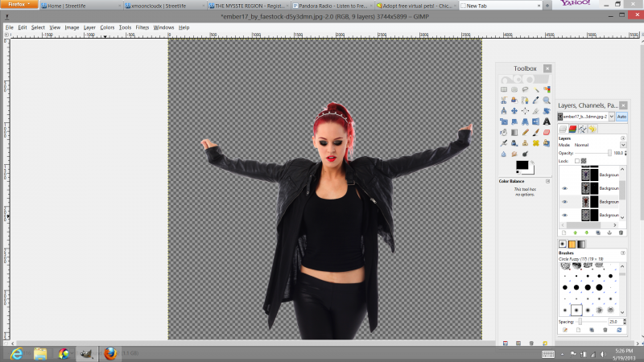Open the Filters menu
This screenshot has height=362, width=644.
[142, 27]
